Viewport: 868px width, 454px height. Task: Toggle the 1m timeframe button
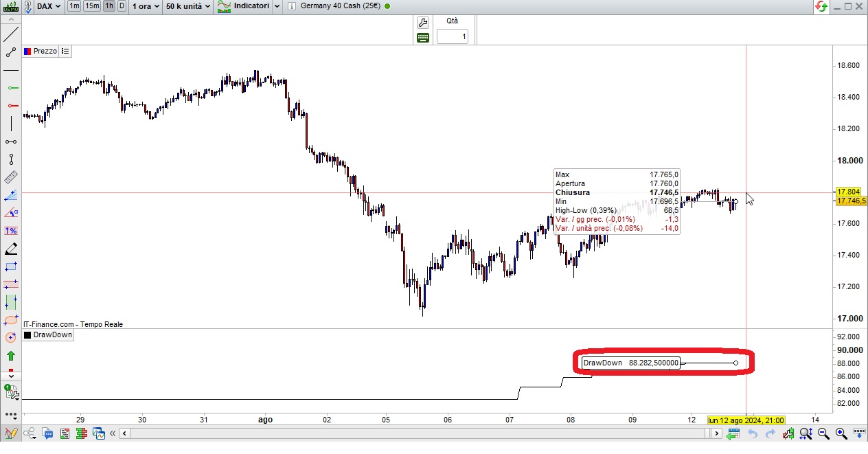point(74,6)
